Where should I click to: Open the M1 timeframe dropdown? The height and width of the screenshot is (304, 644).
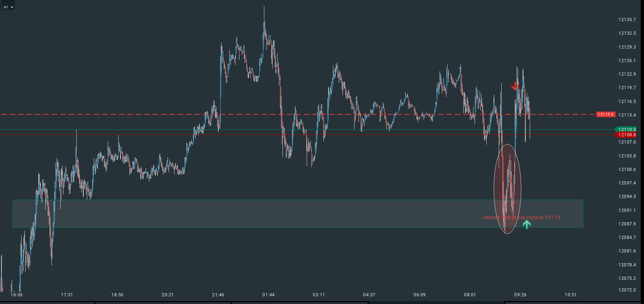coord(8,7)
